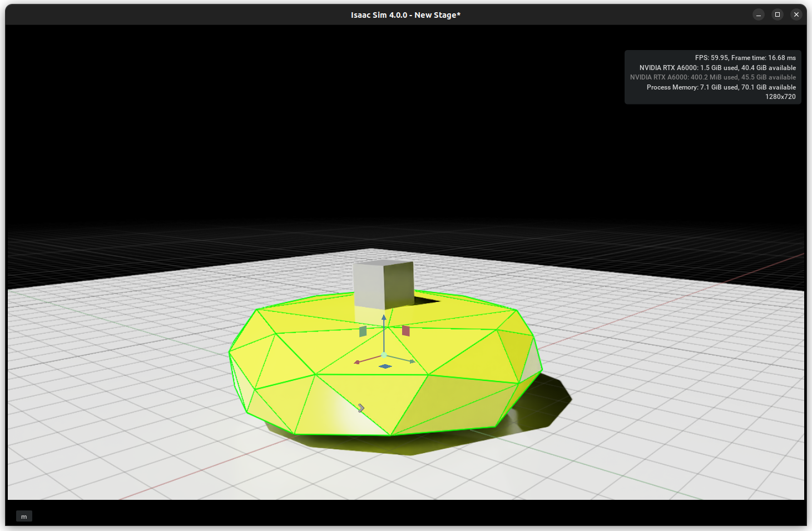
Task: Click the gray chevron marker on the mesh
Action: pos(360,408)
